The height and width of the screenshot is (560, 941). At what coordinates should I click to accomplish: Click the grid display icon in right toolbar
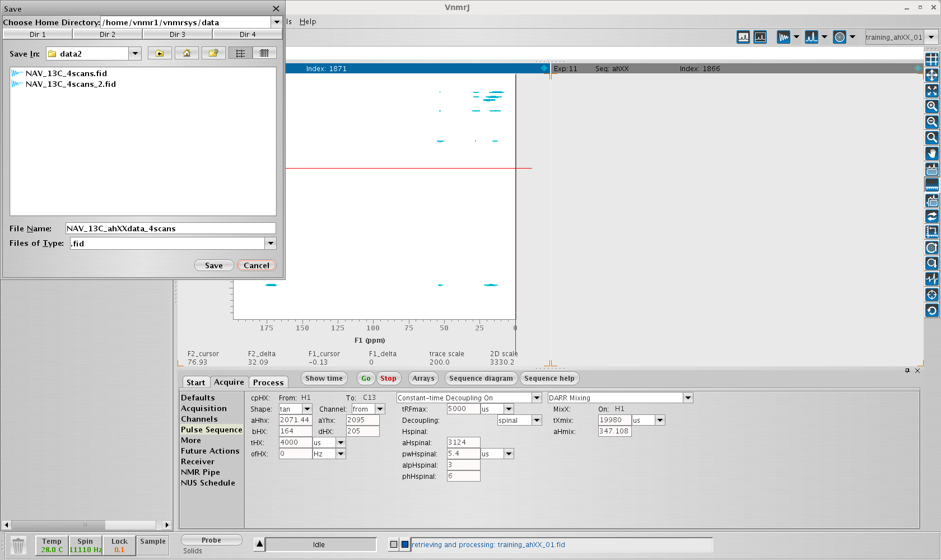(x=931, y=59)
